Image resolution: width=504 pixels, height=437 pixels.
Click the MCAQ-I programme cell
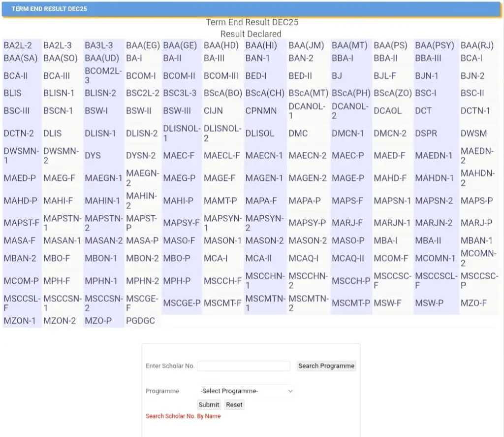click(x=303, y=258)
